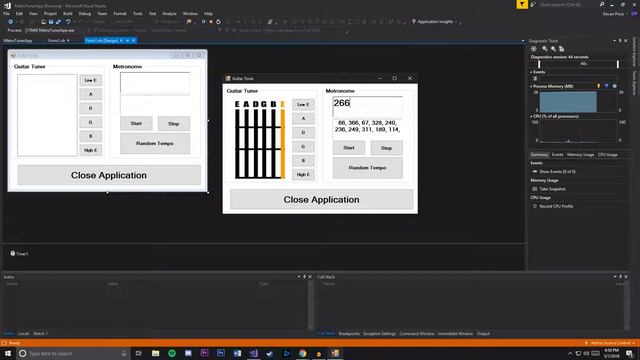Open the Summary tab in Diagnostic Tools
Image resolution: width=640 pixels, height=360 pixels.
[x=539, y=155]
